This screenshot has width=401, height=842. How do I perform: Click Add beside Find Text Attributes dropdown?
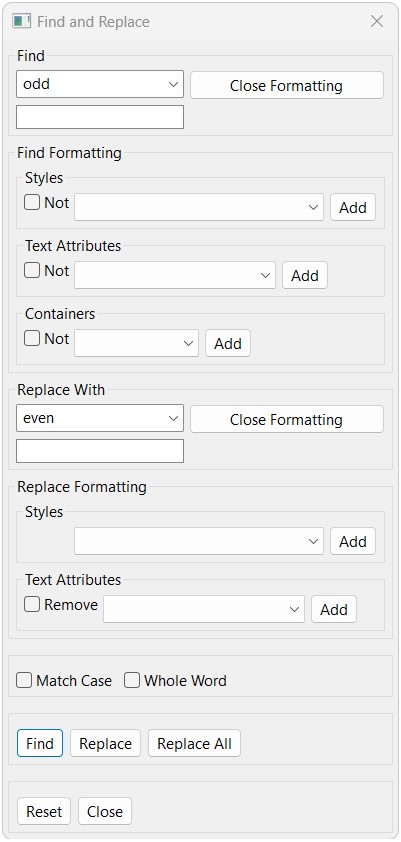305,275
